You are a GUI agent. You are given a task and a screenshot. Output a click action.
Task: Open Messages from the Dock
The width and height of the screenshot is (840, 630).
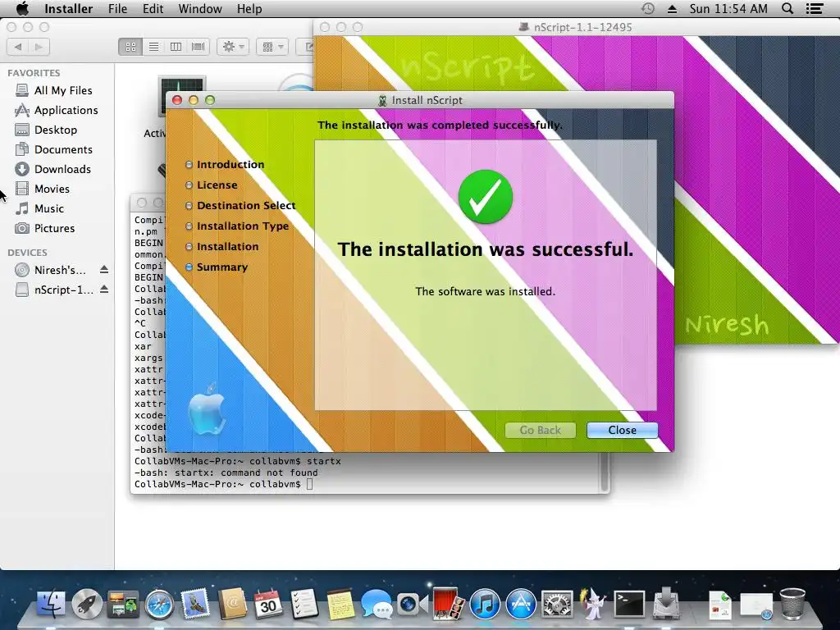click(376, 605)
